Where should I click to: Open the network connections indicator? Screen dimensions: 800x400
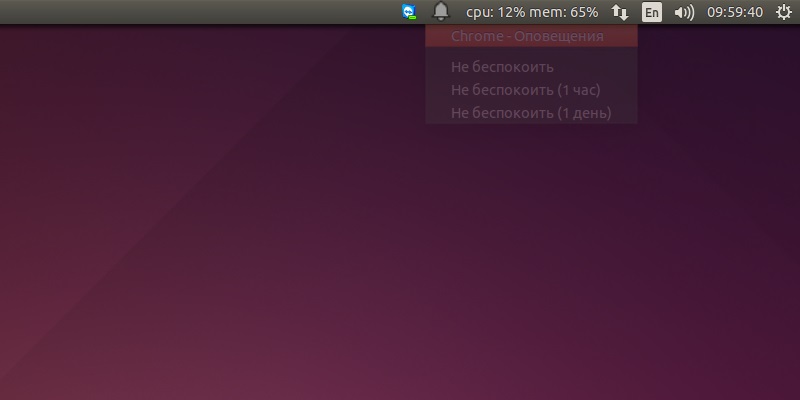[x=620, y=12]
